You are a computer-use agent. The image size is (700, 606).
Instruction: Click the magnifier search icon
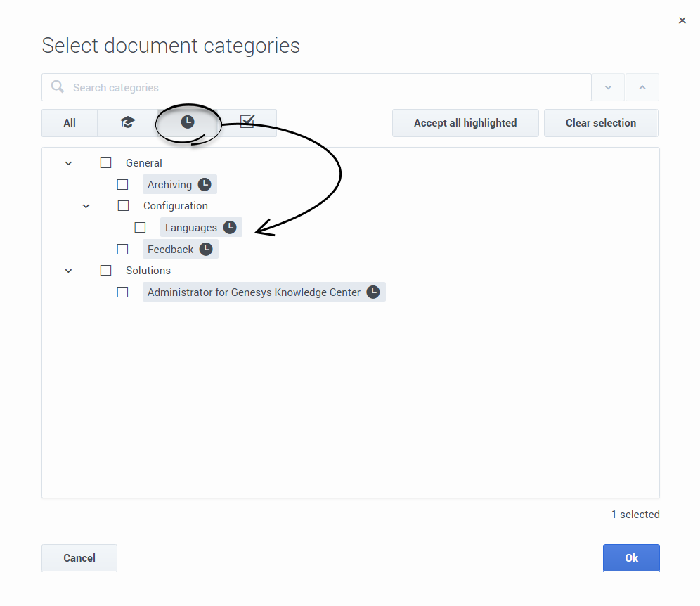[58, 87]
